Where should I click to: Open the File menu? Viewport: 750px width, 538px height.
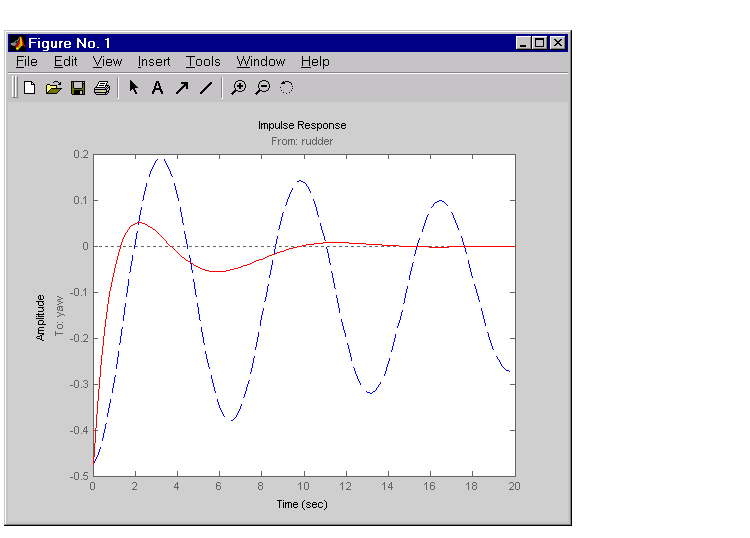click(x=27, y=62)
